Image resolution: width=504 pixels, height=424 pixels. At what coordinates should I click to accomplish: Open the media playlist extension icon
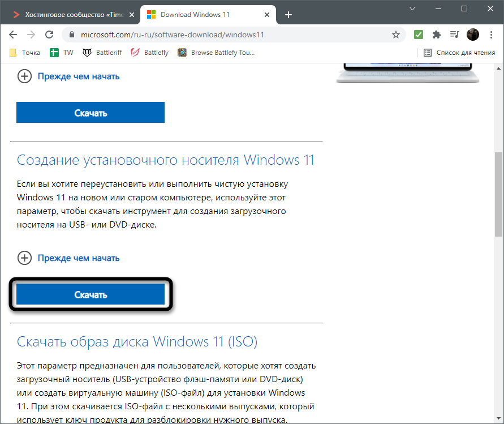point(454,35)
